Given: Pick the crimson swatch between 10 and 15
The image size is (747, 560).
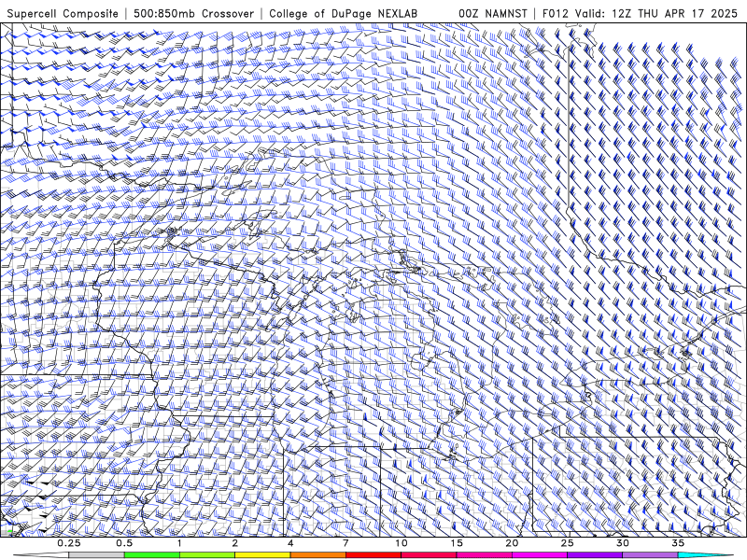Looking at the screenshot, I should tap(429, 555).
